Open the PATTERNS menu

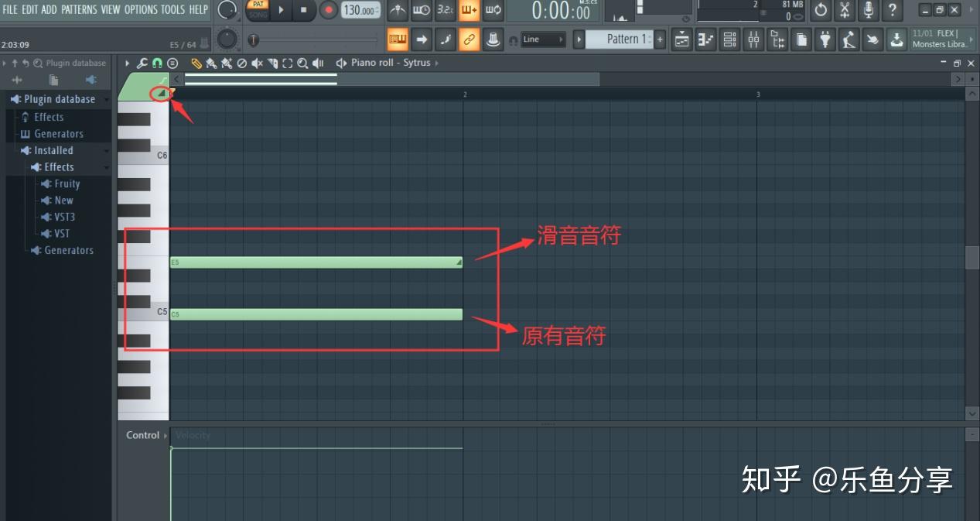(x=80, y=9)
